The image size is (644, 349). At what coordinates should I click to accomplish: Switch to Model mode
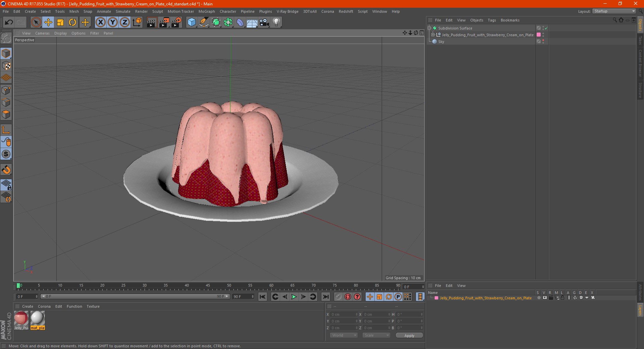[x=6, y=54]
